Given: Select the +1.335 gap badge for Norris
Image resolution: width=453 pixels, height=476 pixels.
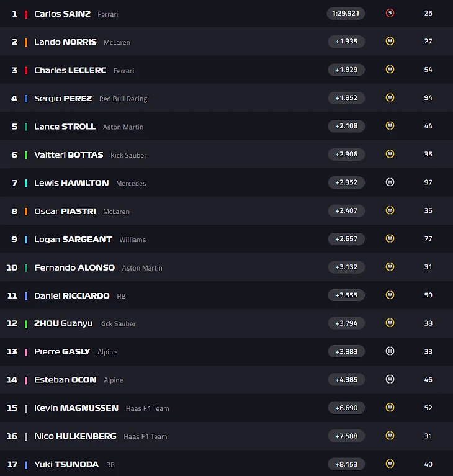Looking at the screenshot, I should click(x=346, y=42).
